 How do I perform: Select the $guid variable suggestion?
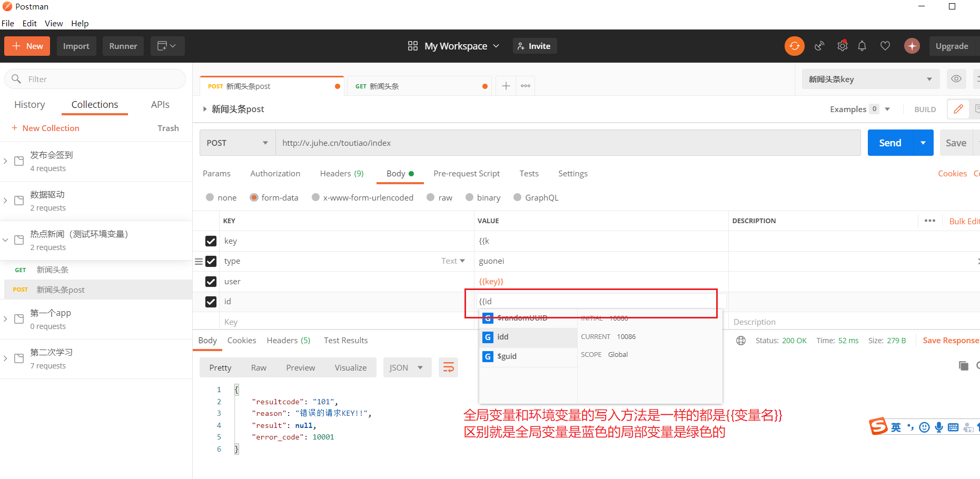point(529,356)
